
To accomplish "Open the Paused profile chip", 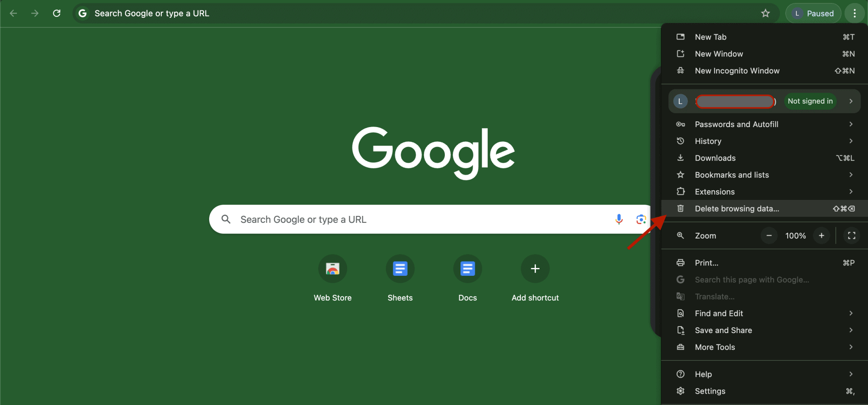I will [x=813, y=13].
